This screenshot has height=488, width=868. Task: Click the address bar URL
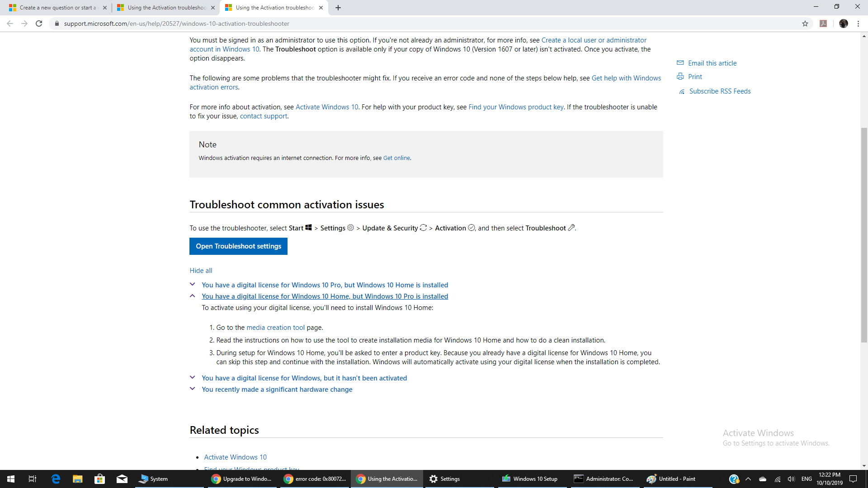176,23
